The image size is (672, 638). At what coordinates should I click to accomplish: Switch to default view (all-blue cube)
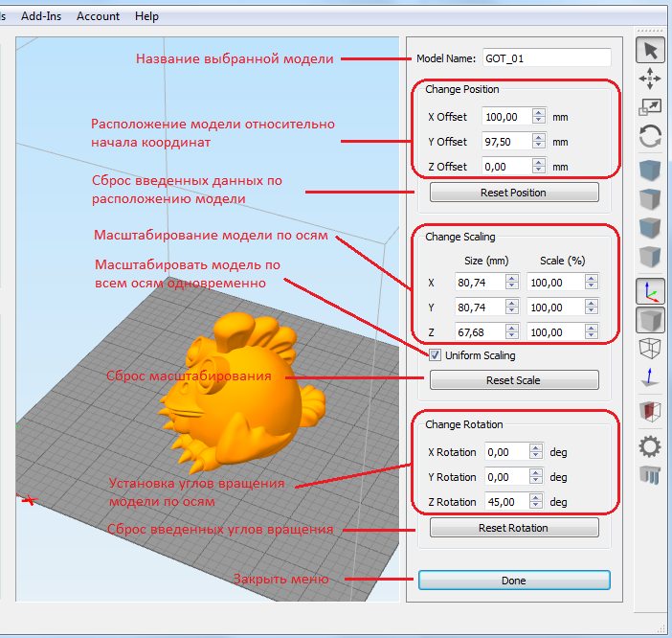click(650, 171)
